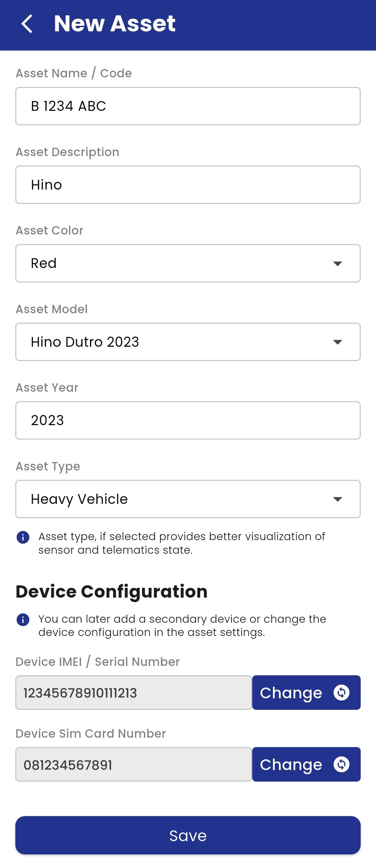The height and width of the screenshot is (868, 376).
Task: Click sync icon on Sim Card Change button
Action: (341, 765)
